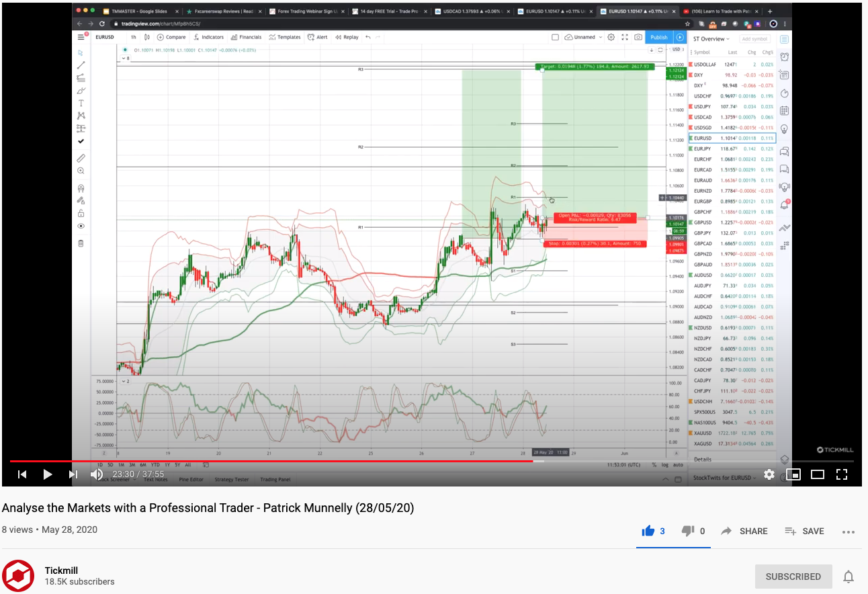Select the chart patterns tool
Image resolution: width=868 pixels, height=594 pixels.
(x=81, y=116)
